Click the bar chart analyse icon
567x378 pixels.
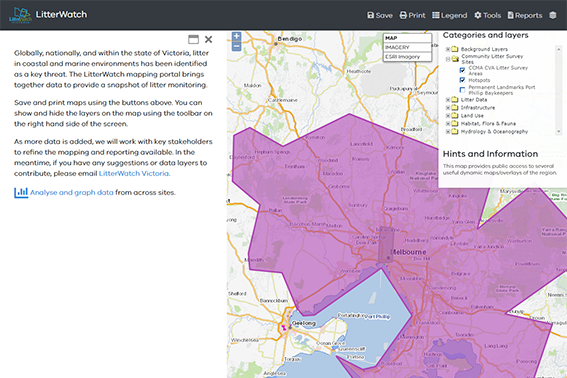pyautogui.click(x=21, y=192)
